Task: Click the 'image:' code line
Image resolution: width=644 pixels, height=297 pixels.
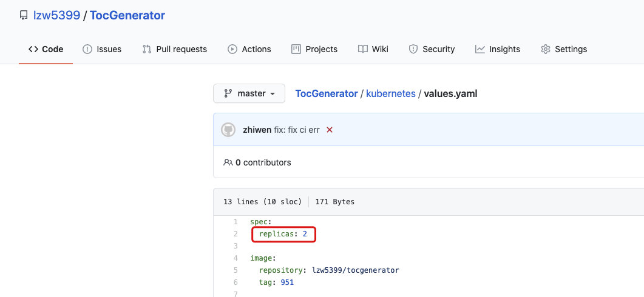Action: click(263, 258)
